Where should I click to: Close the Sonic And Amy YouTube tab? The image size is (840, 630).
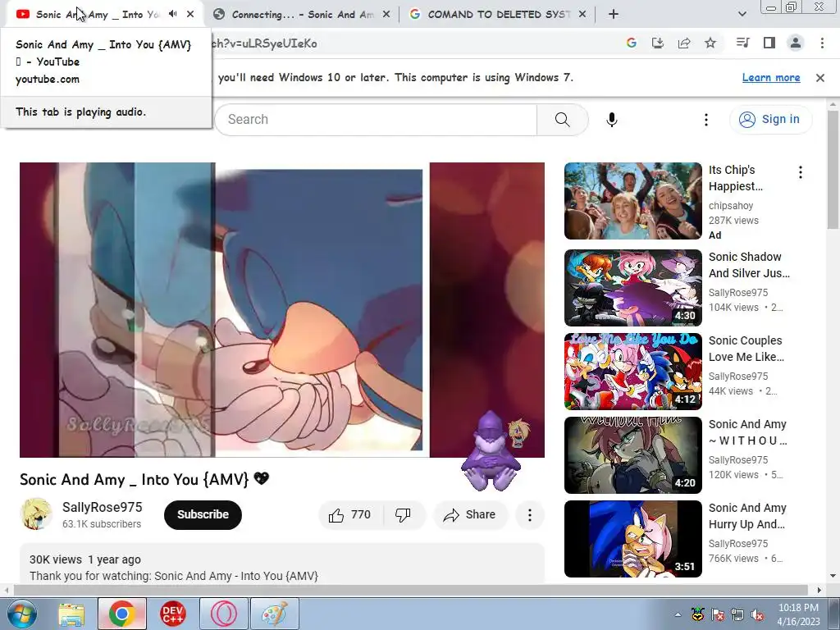190,15
